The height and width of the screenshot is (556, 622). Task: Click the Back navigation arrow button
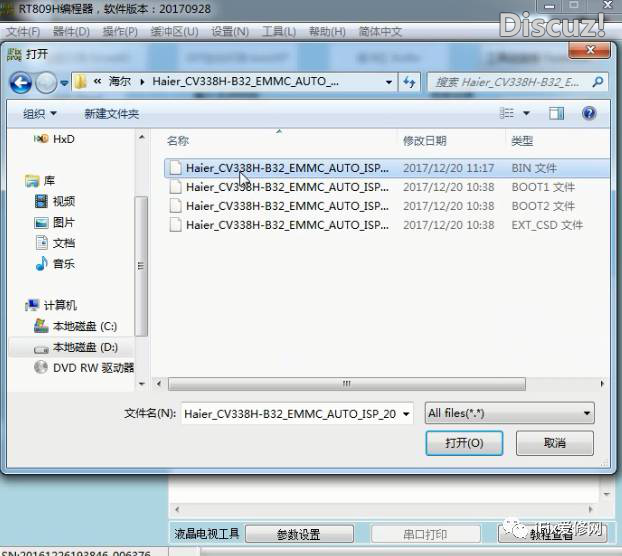click(21, 82)
